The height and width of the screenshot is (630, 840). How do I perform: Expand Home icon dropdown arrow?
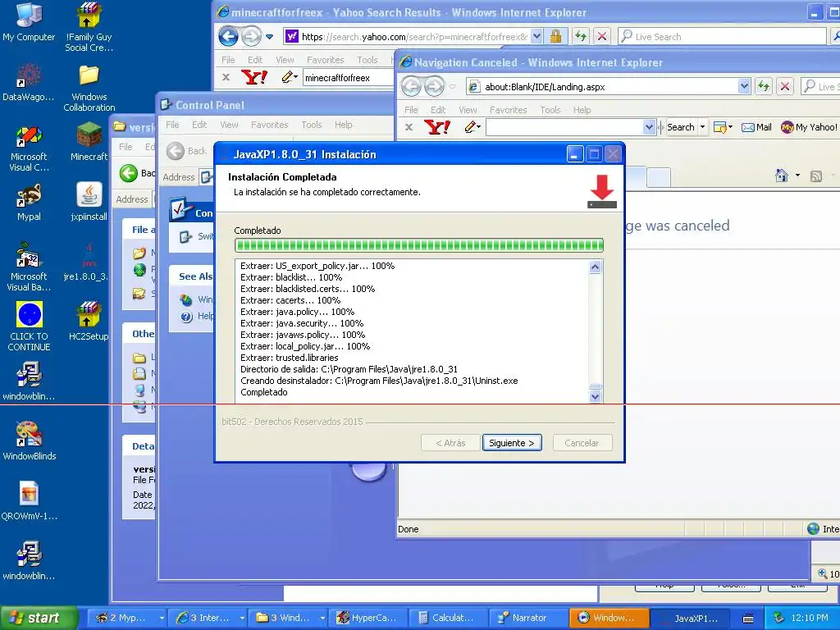tap(797, 176)
